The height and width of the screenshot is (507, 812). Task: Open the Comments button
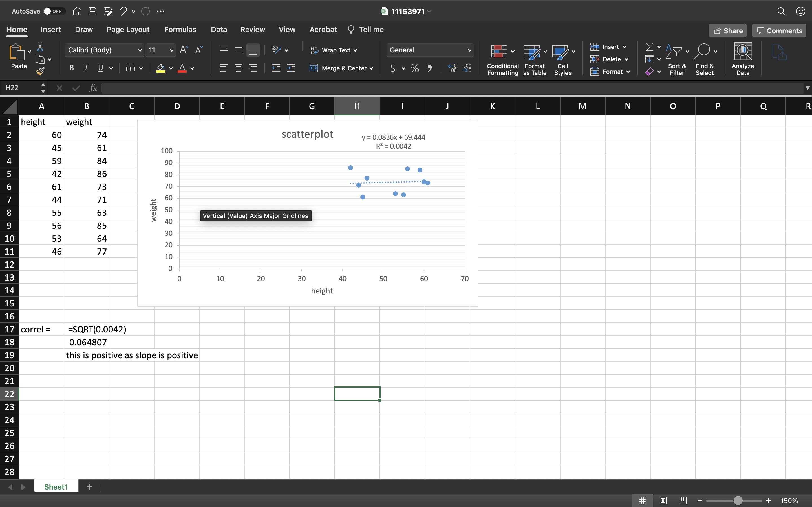click(779, 30)
